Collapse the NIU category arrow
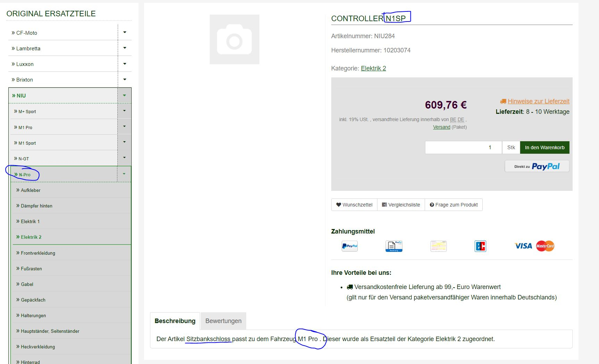The width and height of the screenshot is (599, 364). pos(125,95)
